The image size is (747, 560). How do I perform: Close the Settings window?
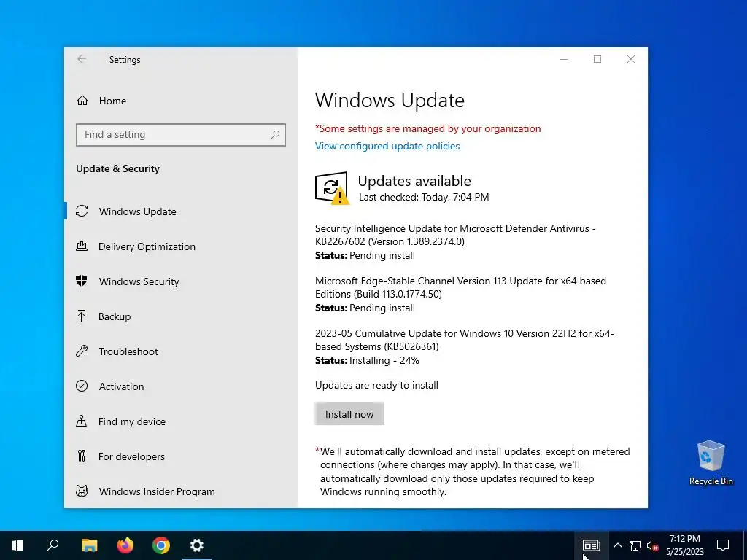(631, 59)
